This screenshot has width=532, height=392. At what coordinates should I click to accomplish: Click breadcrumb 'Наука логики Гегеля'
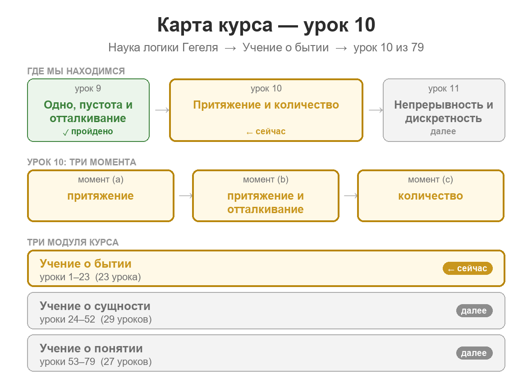pos(163,47)
